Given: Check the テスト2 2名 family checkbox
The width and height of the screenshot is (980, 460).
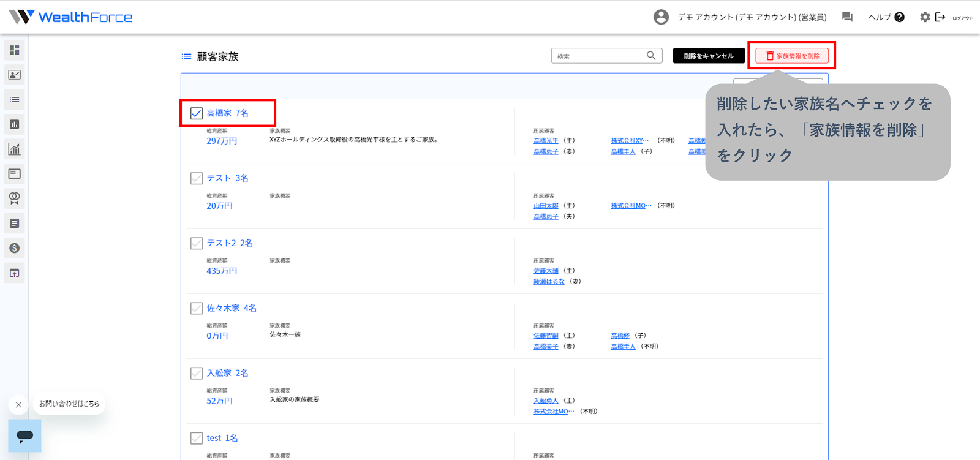Looking at the screenshot, I should (197, 243).
